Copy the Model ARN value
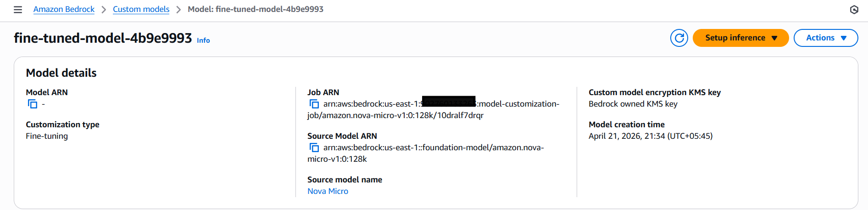 [x=33, y=104]
